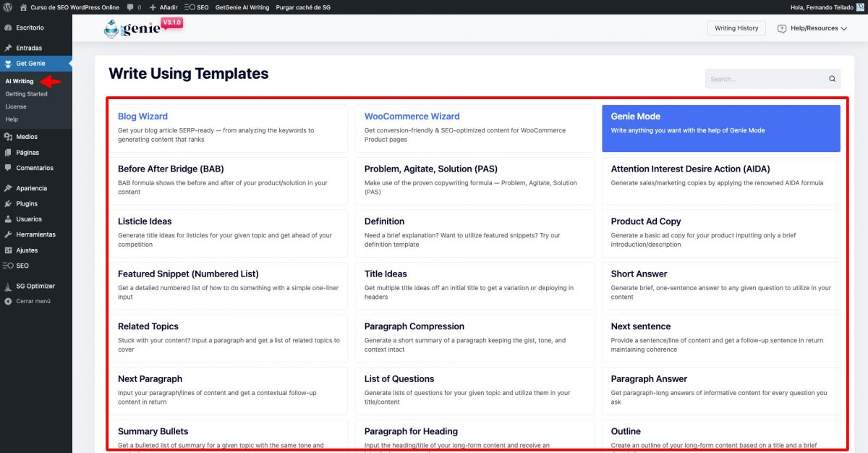
Task: Click the Escritorio dashboard icon in sidebar
Action: click(x=7, y=27)
